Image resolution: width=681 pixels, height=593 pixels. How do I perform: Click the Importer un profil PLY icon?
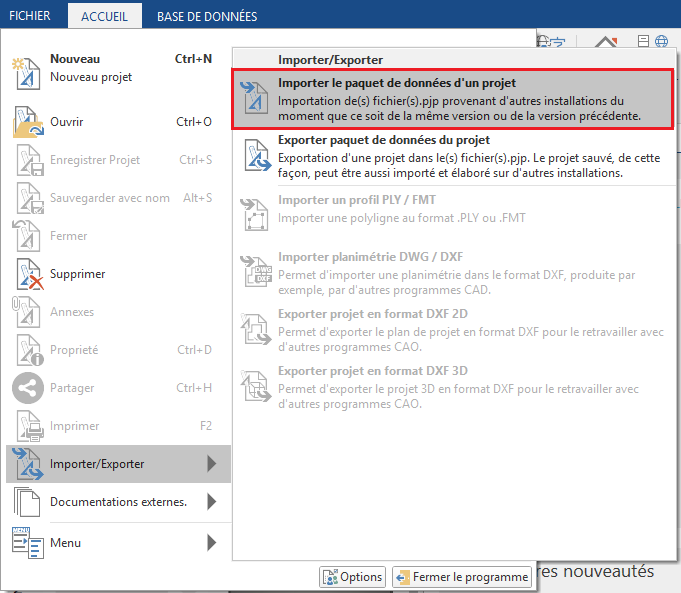click(255, 214)
